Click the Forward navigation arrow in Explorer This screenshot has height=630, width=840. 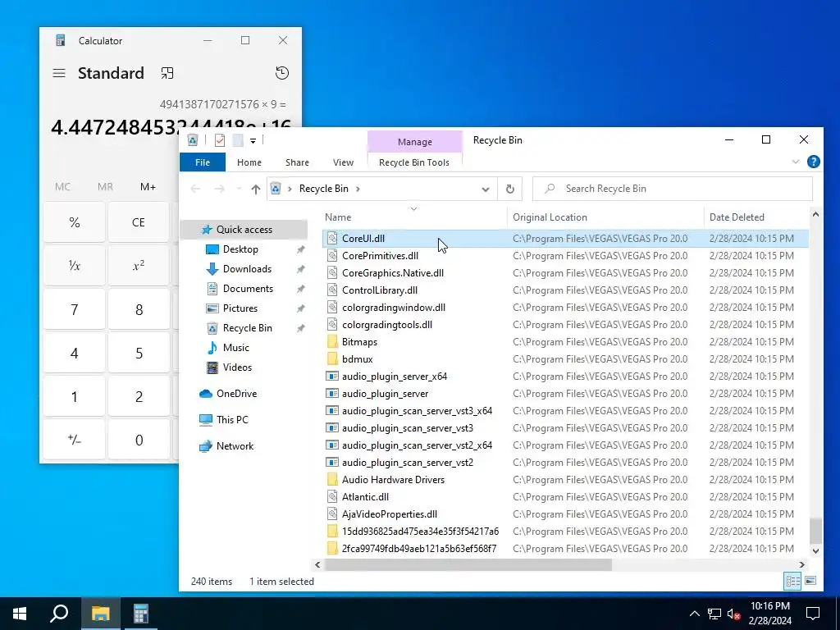click(x=219, y=189)
